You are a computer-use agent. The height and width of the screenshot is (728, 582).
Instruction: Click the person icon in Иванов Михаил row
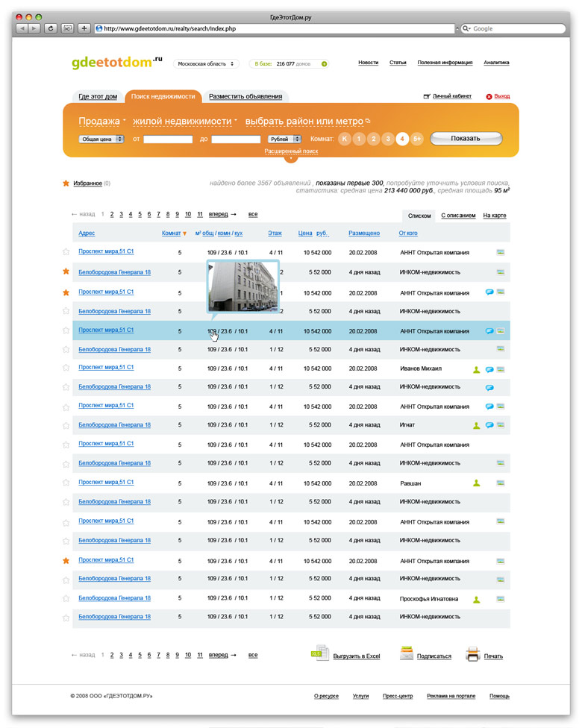(x=477, y=369)
